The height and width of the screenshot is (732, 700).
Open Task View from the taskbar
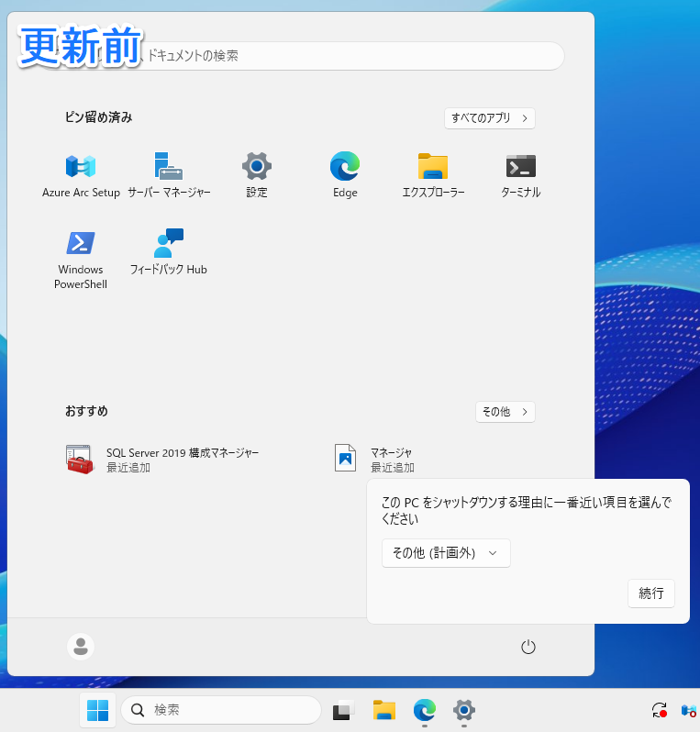[343, 710]
